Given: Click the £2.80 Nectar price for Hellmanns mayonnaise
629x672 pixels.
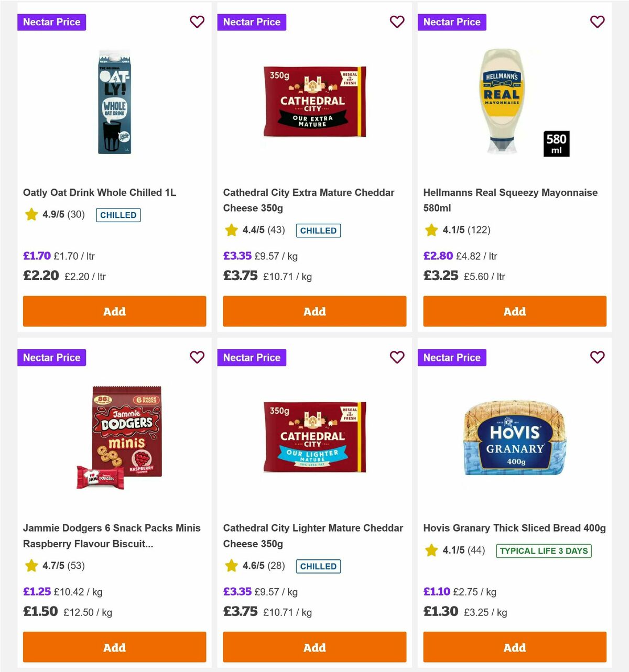Looking at the screenshot, I should pos(438,256).
